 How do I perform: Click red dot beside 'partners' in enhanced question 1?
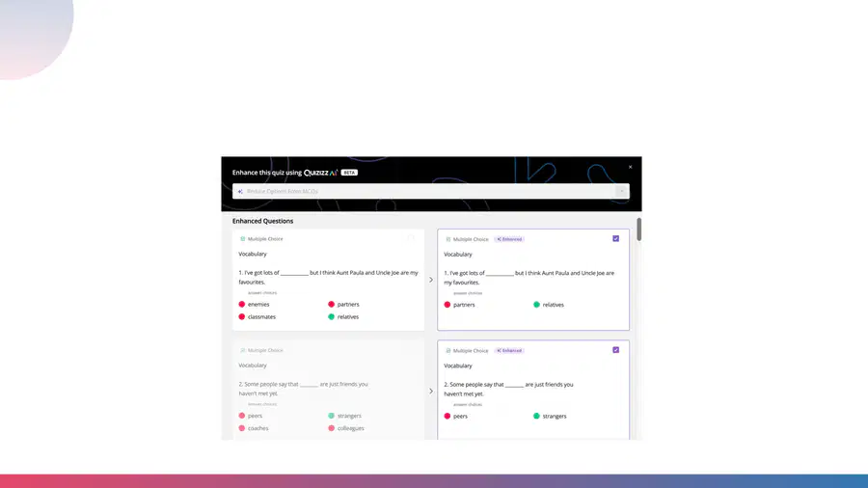(448, 305)
